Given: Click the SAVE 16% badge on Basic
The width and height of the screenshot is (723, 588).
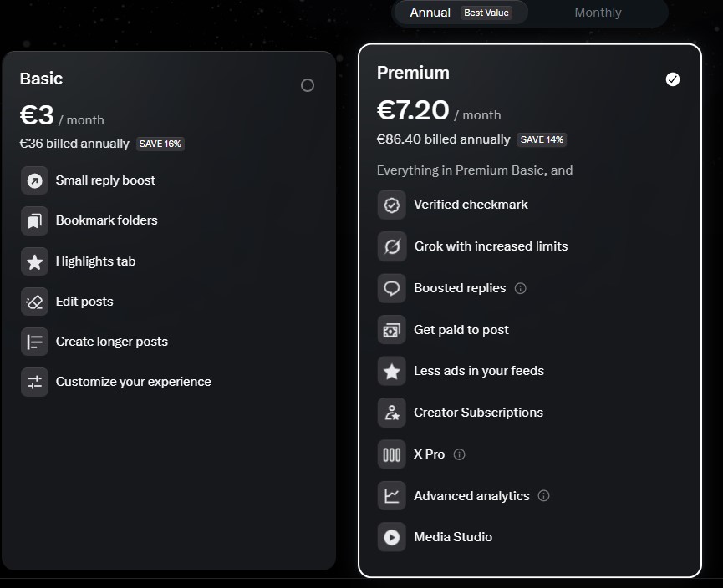Looking at the screenshot, I should (160, 144).
